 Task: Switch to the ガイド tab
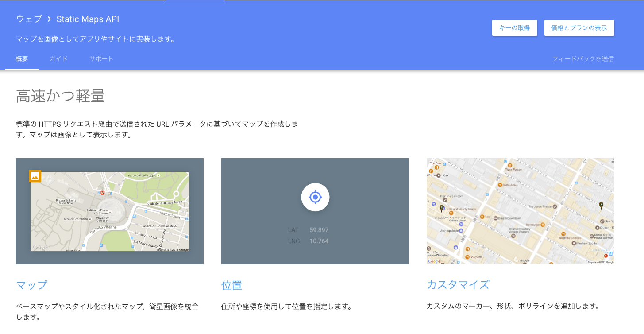pos(58,59)
